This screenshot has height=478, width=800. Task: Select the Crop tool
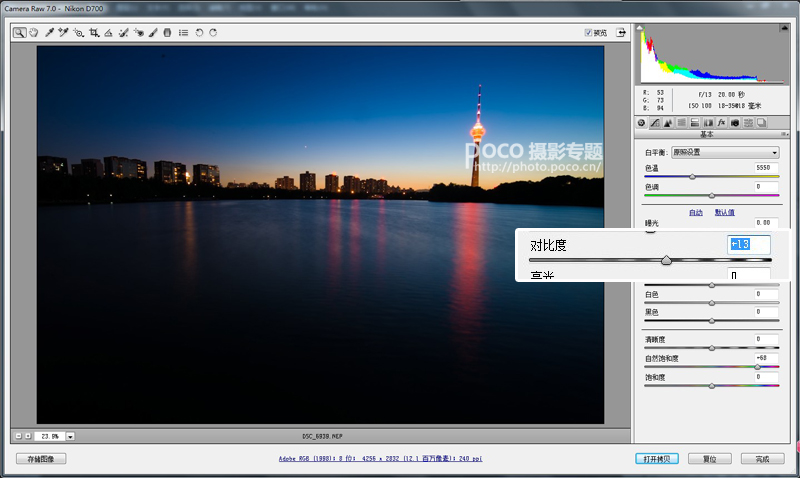coord(94,33)
